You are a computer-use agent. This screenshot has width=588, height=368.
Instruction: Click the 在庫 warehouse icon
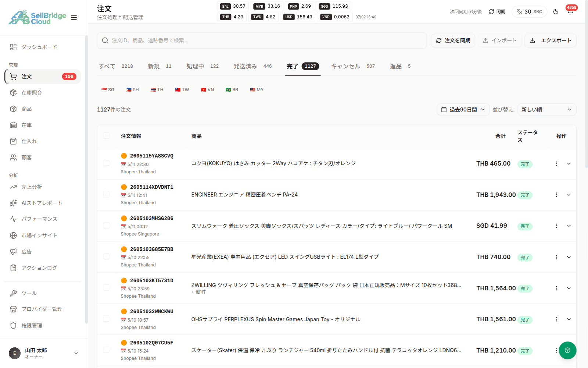[13, 125]
